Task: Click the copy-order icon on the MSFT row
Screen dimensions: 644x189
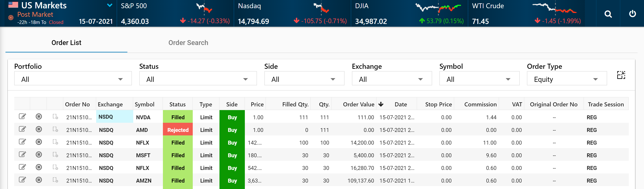Action: (55, 155)
